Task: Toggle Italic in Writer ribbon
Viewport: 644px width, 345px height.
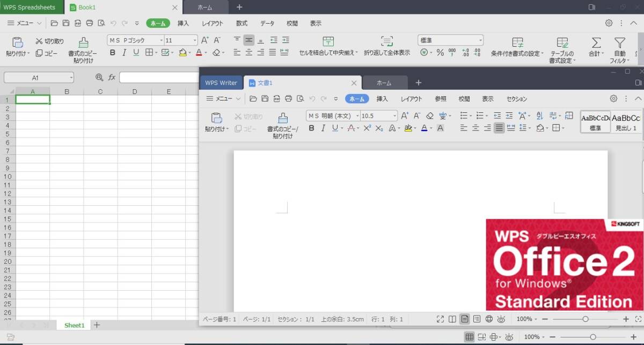Action: tap(323, 128)
